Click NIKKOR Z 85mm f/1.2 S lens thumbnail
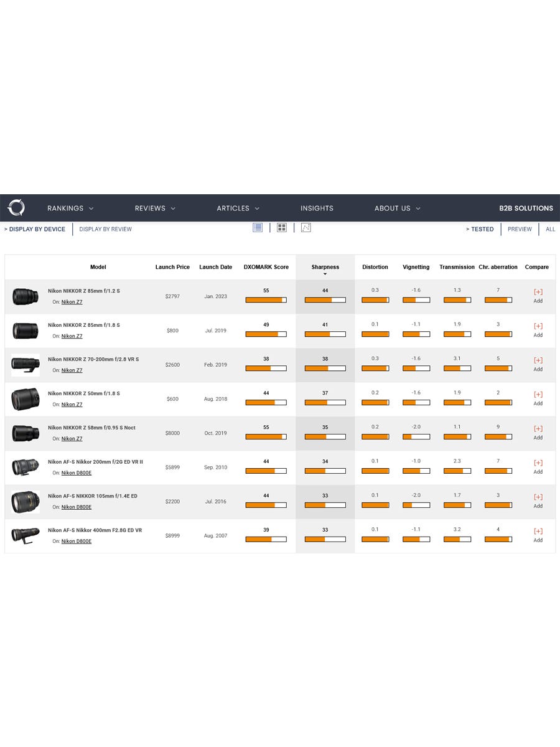This screenshot has width=560, height=747. pos(26,296)
